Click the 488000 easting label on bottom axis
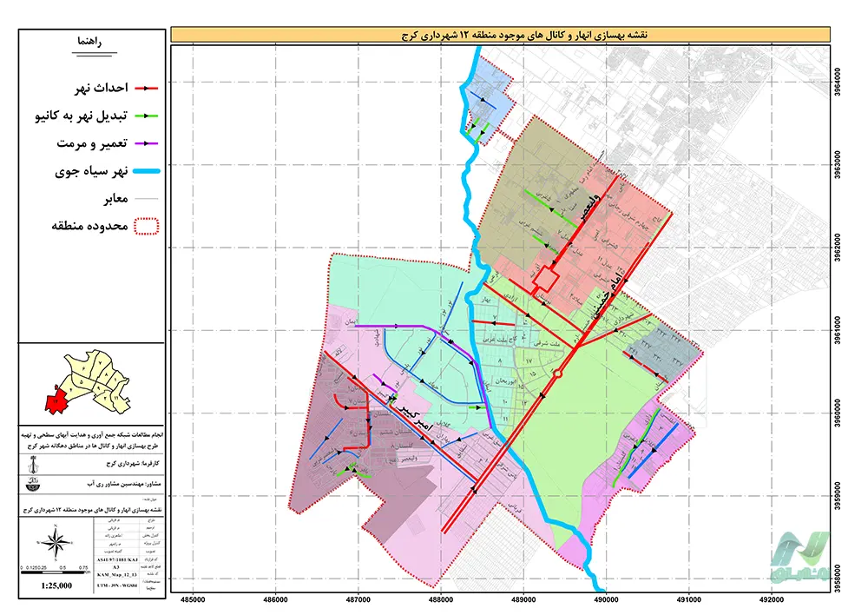 pos(441,598)
